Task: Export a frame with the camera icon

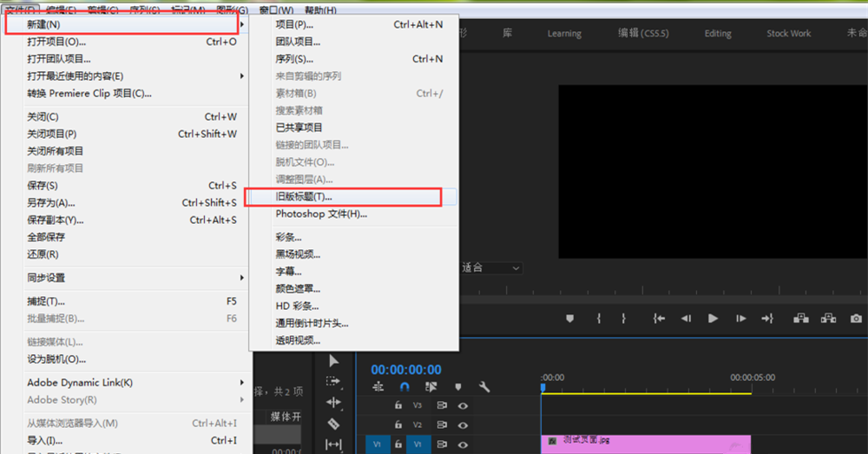Action: (x=856, y=319)
